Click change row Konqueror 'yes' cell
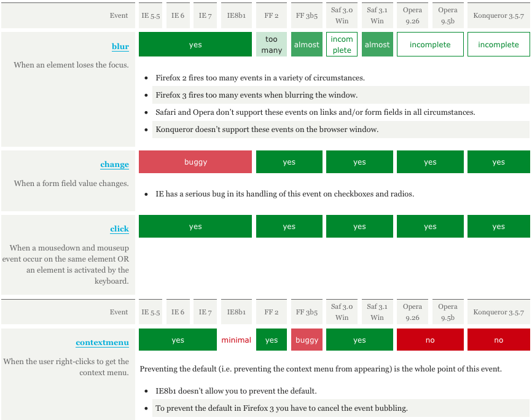The width and height of the screenshot is (532, 420). click(498, 162)
